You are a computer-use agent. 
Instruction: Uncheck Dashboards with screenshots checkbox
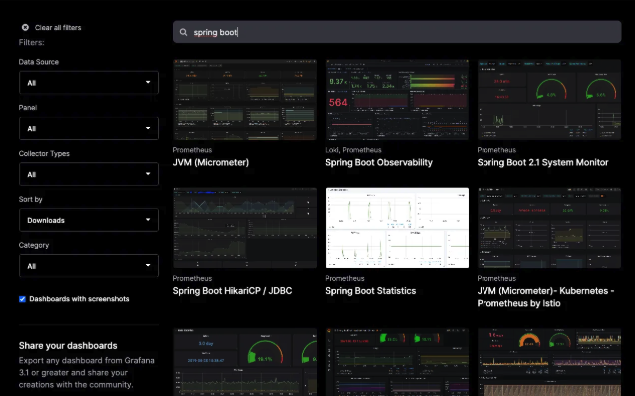point(22,299)
